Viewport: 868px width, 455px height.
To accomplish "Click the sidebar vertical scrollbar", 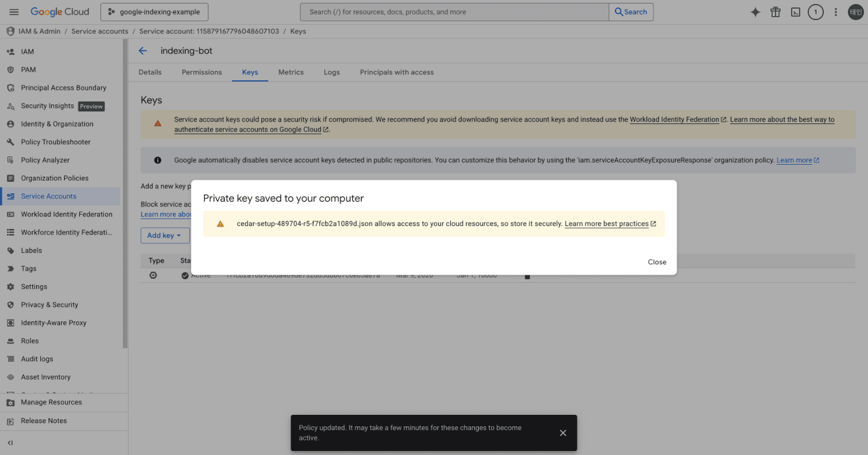I will click(125, 195).
